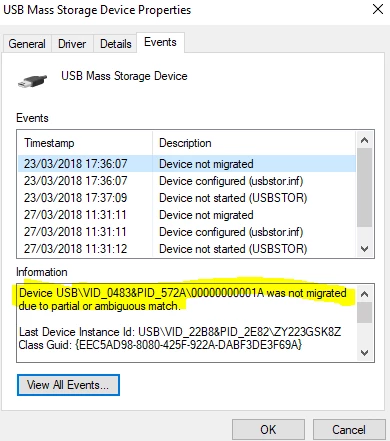This screenshot has height=441, width=390.
Task: Open View All Events
Action: [68, 385]
